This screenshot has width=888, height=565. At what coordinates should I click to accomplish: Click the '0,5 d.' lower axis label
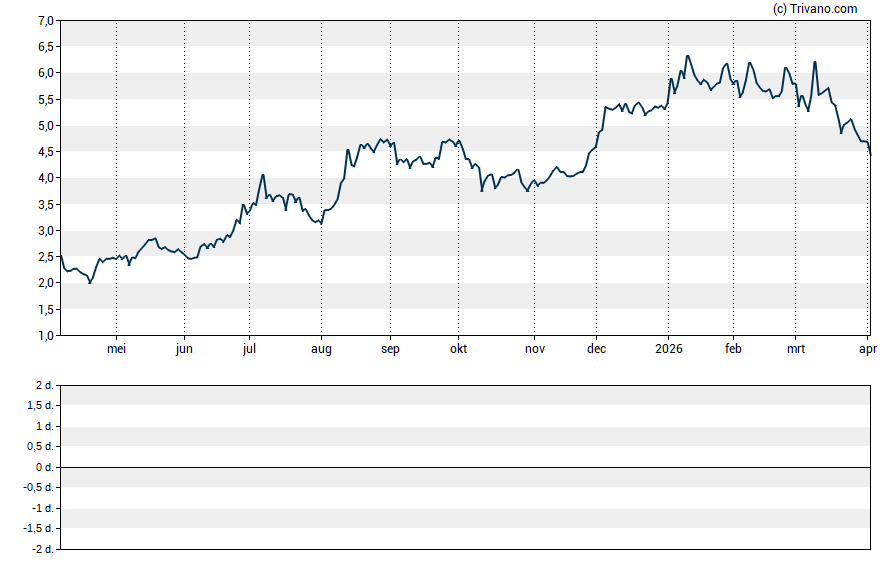tap(40, 447)
